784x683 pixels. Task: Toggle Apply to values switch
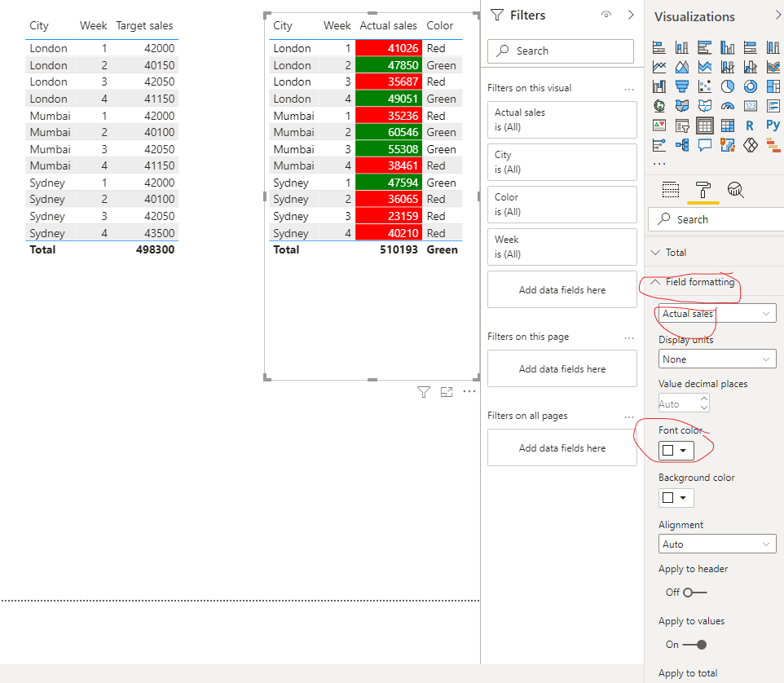[x=695, y=645]
